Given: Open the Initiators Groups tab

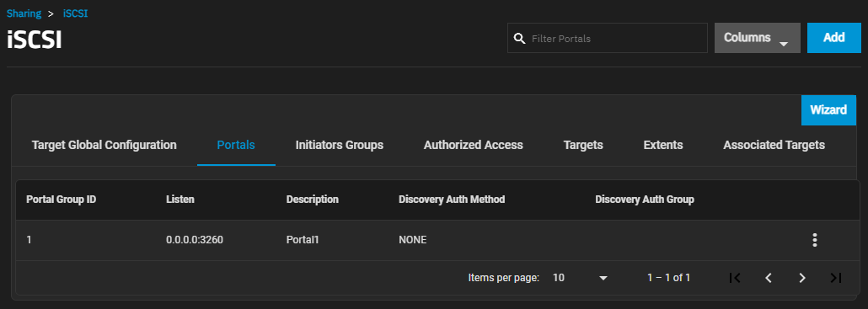Looking at the screenshot, I should tap(340, 145).
